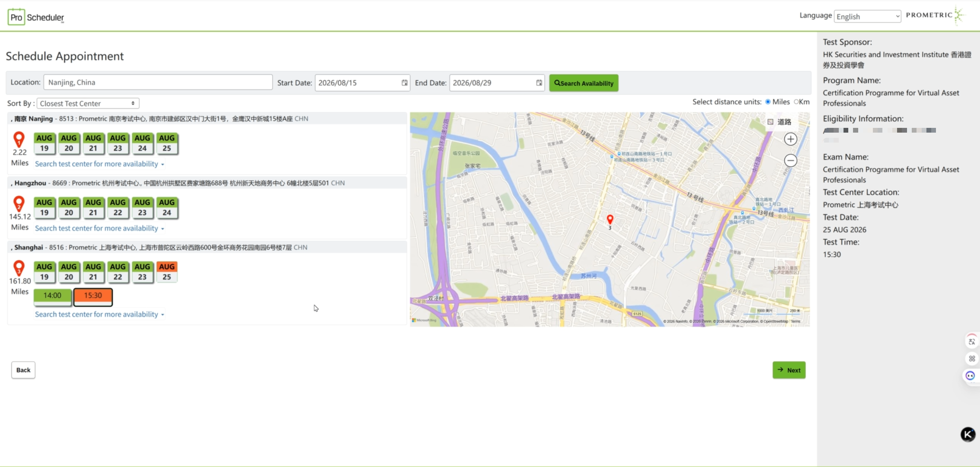Expand more availability for Nanjing center

(99, 164)
